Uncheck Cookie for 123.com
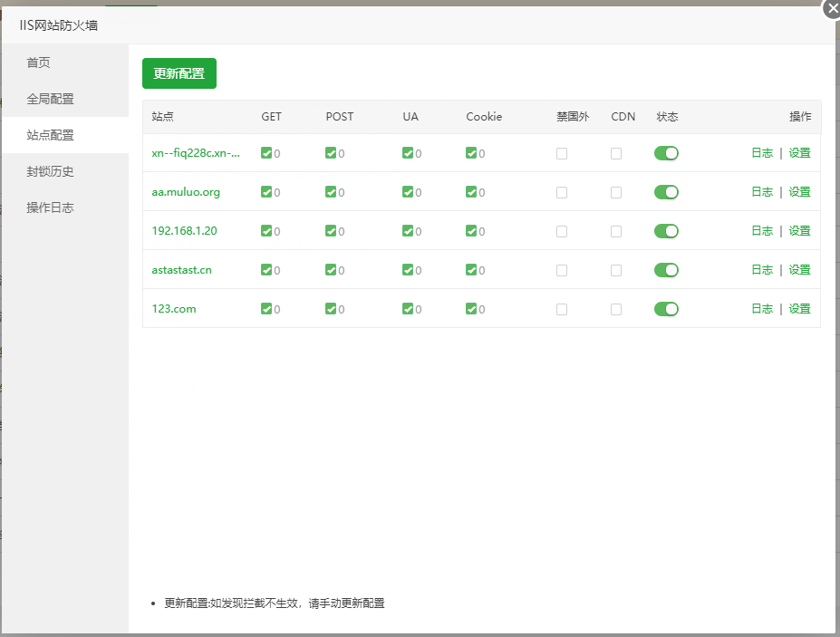840x637 pixels. pos(471,309)
